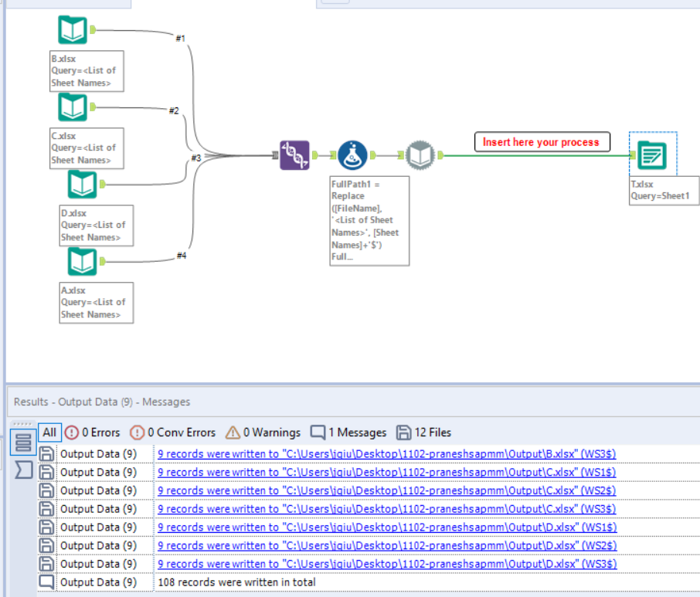Click the D.xlsx Query annotation box

[x=97, y=226]
